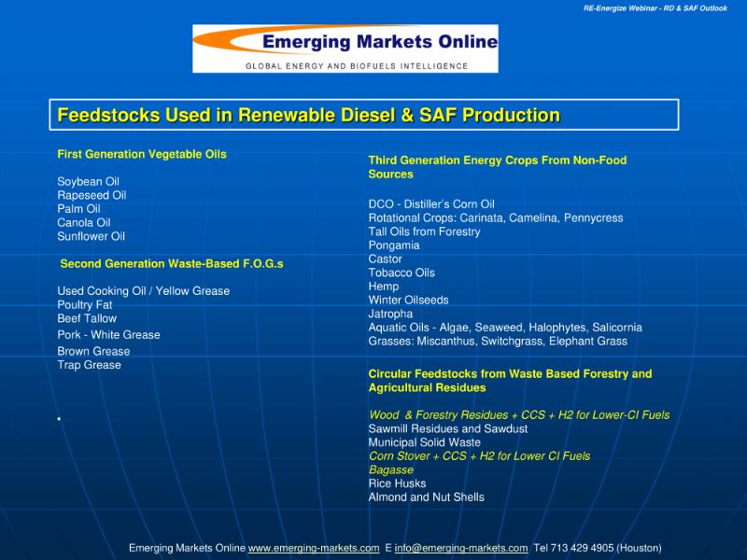Screen dimensions: 747x560
Task: Click the Emerging Markets Online logo
Action: (x=345, y=49)
